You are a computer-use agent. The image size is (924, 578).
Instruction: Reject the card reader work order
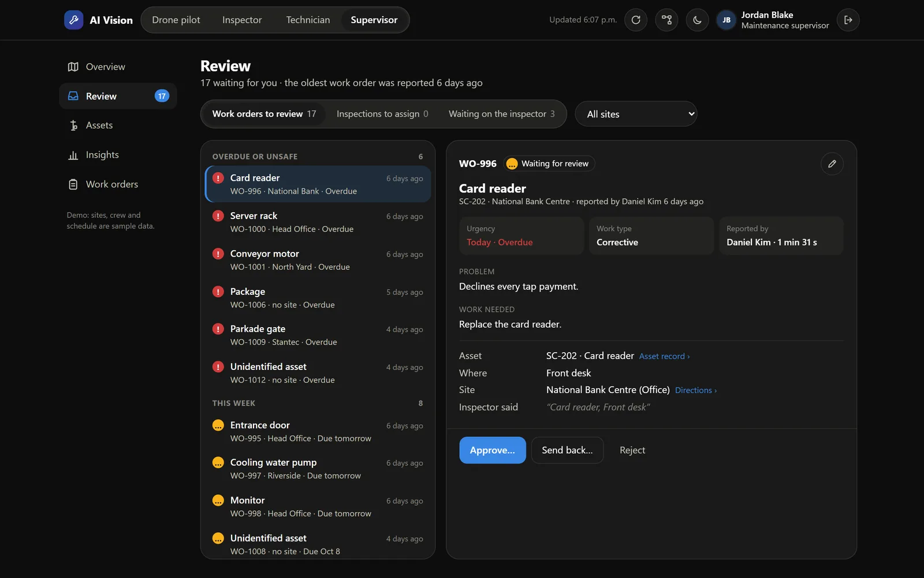[632, 450]
